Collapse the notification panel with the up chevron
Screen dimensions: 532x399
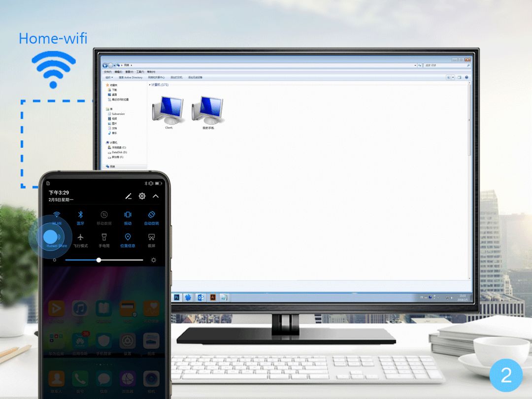coord(156,196)
